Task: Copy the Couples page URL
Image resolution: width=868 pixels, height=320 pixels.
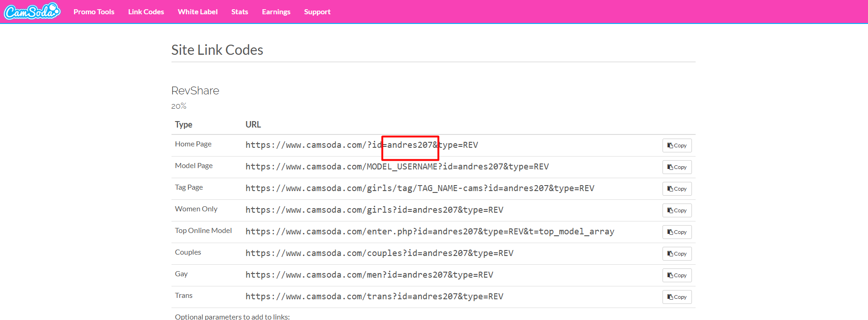Action: [x=677, y=254]
